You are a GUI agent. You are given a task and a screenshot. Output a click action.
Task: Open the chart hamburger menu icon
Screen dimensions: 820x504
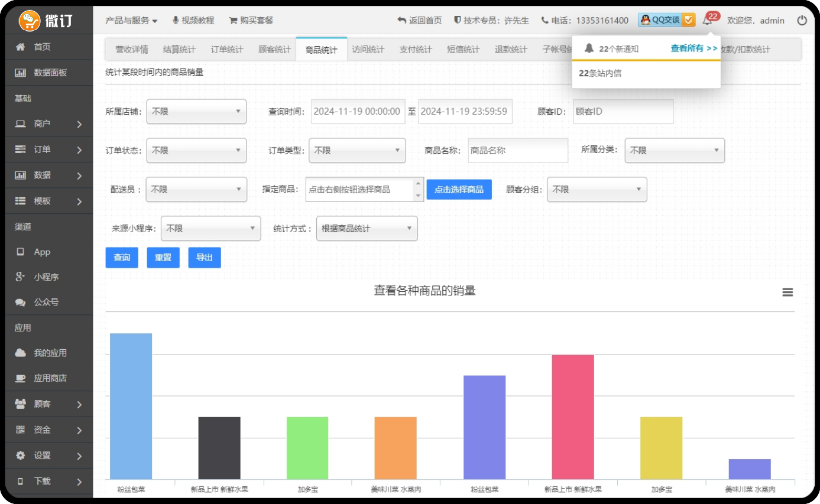click(787, 292)
